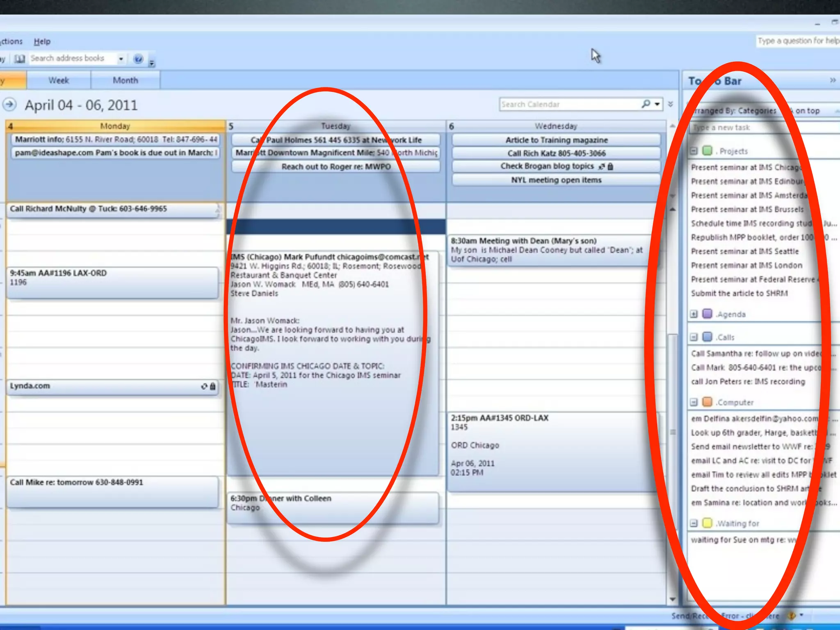The width and height of the screenshot is (840, 630).
Task: Collapse the Calls category group
Action: click(694, 337)
